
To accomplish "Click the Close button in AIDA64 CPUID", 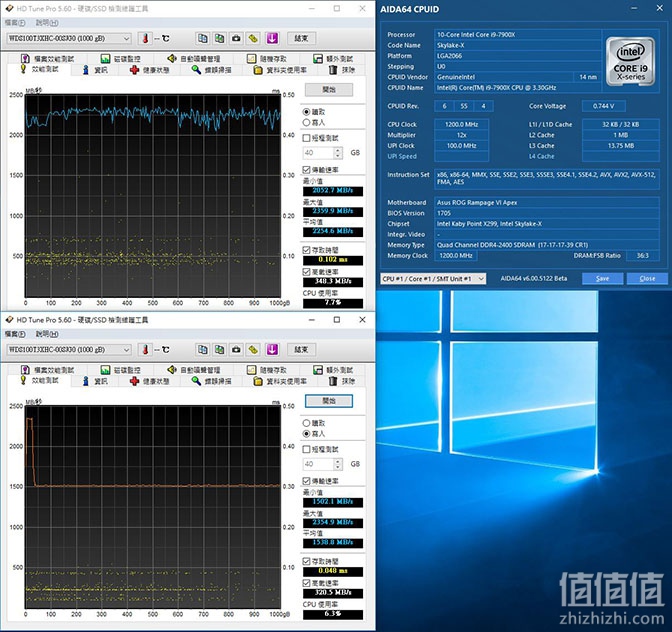I will point(647,279).
